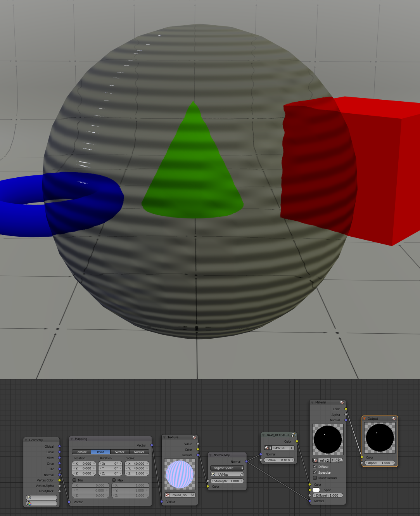Toggle preview icon on the Material node header
Screen dimensions: 420x516
[x=342, y=402]
